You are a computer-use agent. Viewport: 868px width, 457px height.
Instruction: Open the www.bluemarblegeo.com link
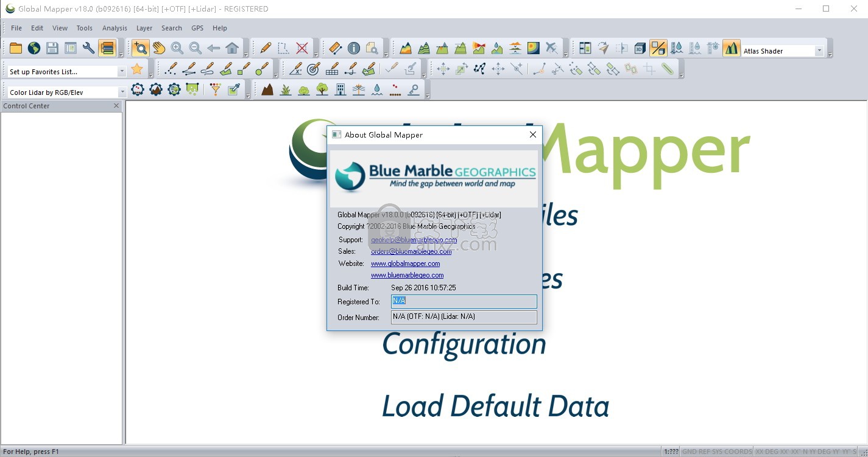pos(407,275)
